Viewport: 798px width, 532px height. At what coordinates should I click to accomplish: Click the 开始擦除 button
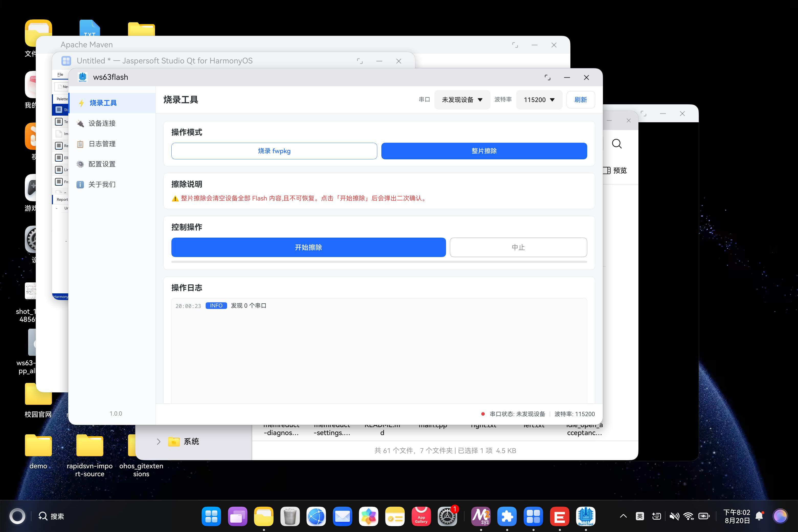[308, 247]
